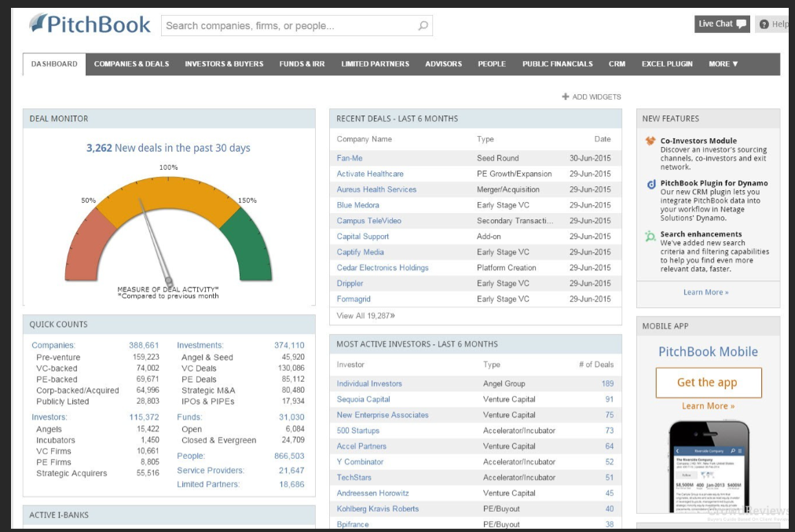Screen dimensions: 795x532
Task: Click the mobile phone preview image
Action: [709, 466]
